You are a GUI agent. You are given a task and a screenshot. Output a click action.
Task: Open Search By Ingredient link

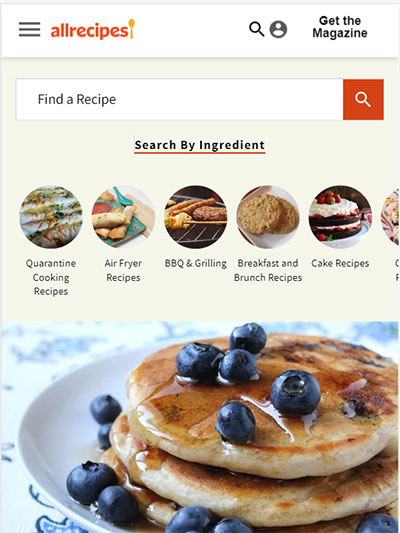click(x=200, y=145)
